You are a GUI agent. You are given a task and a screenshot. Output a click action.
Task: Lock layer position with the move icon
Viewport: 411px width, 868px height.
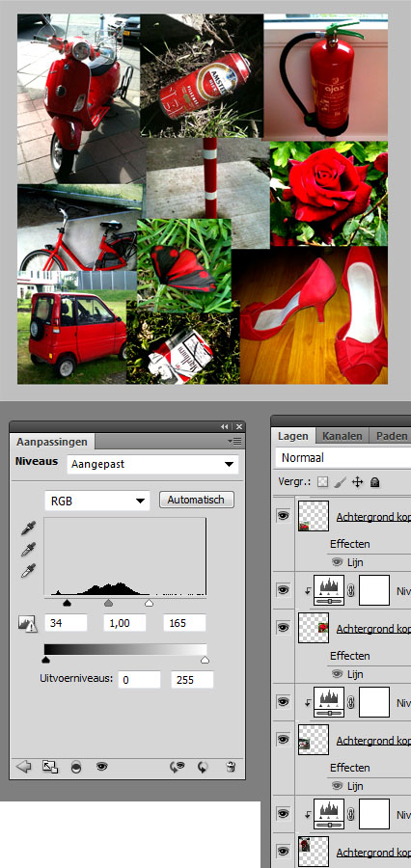[x=357, y=482]
